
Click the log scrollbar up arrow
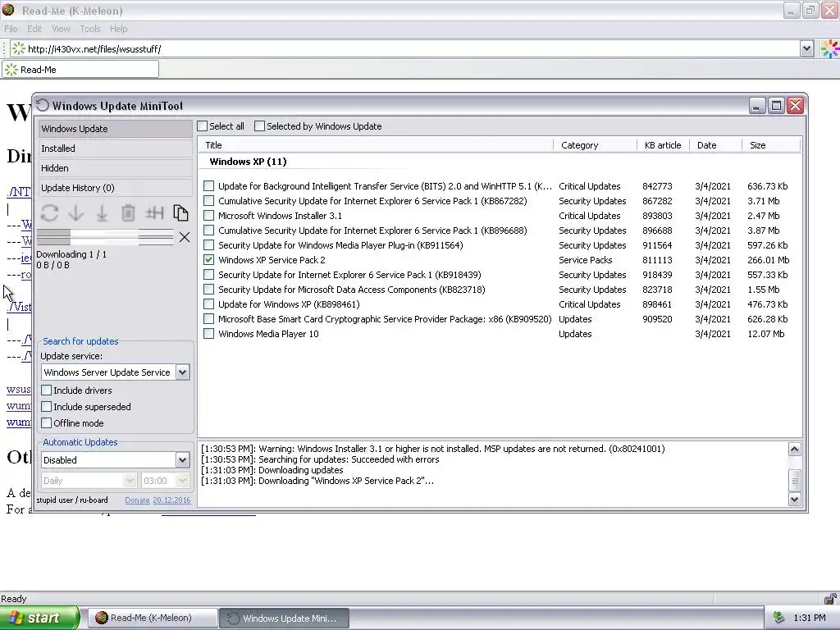pos(794,449)
